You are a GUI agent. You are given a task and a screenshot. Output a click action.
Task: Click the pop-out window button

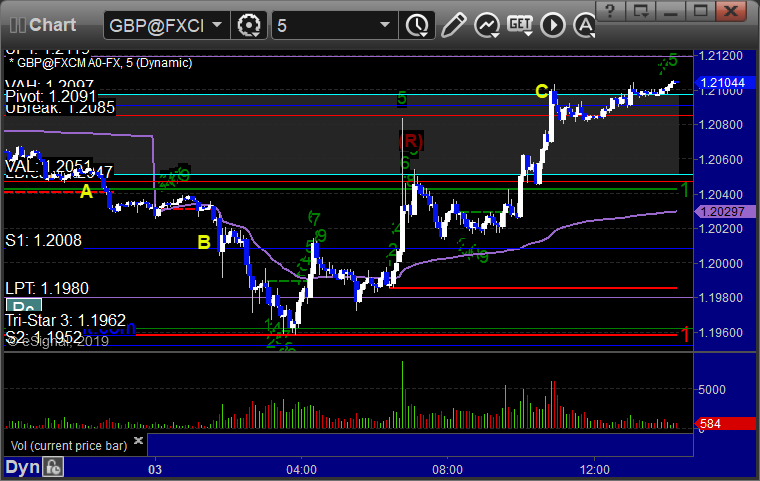point(641,11)
